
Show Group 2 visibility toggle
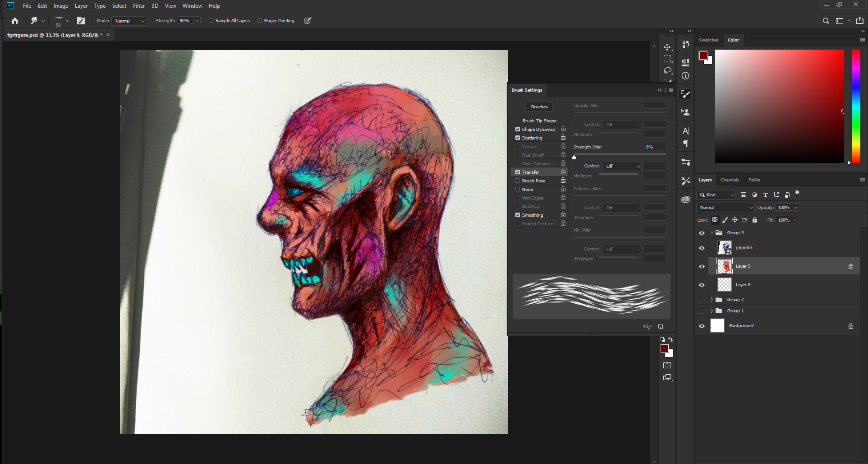click(x=702, y=300)
